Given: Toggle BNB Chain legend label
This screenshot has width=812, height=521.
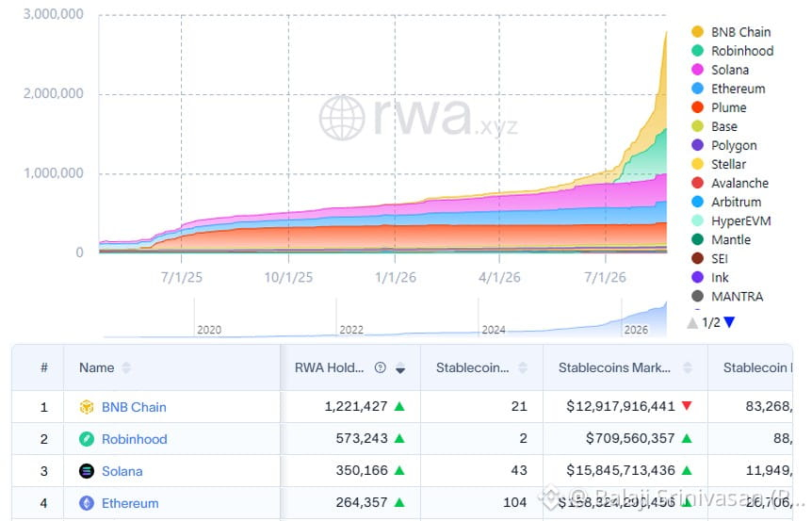Looking at the screenshot, I should (740, 32).
